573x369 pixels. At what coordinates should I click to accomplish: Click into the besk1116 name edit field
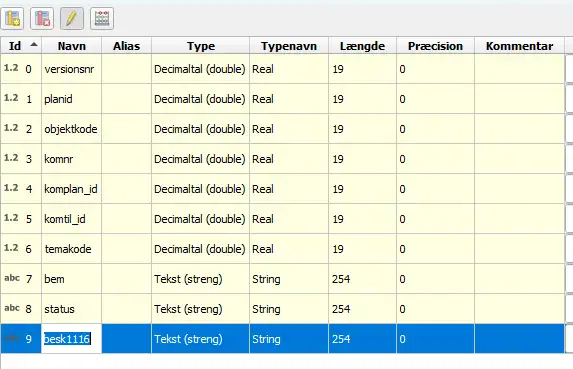coord(71,339)
